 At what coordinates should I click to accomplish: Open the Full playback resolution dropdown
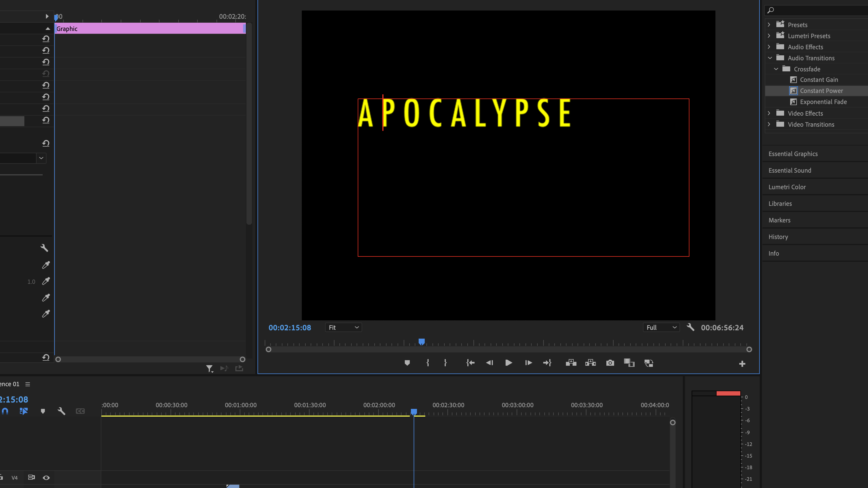[661, 327]
